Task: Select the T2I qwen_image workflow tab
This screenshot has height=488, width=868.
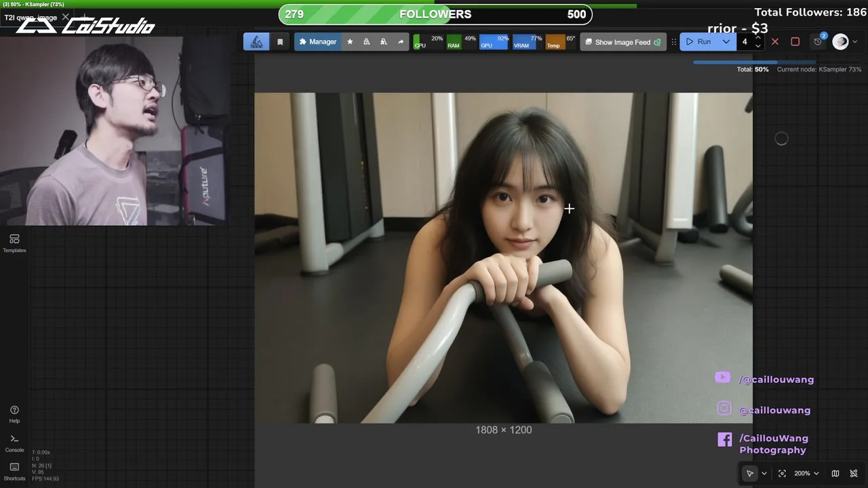Action: point(31,18)
